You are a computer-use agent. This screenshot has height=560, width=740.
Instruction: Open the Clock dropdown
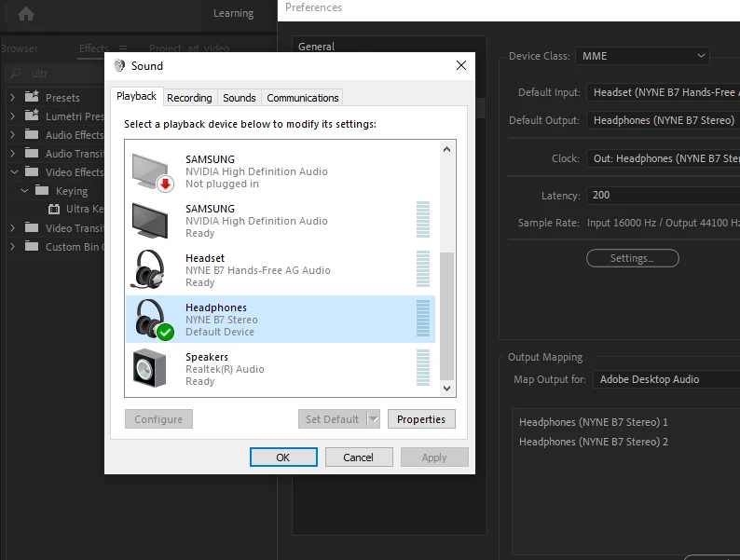pos(663,158)
